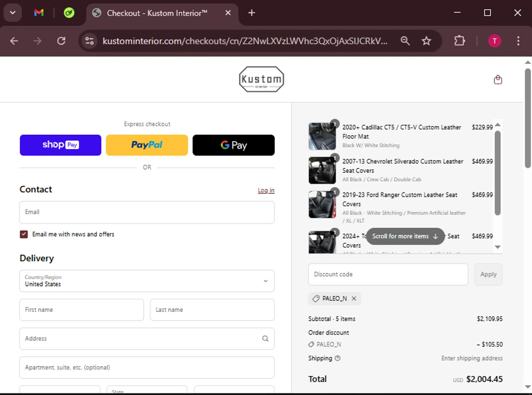This screenshot has width=532, height=395.
Task: Open the Country/Region dropdown
Action: [147, 281]
